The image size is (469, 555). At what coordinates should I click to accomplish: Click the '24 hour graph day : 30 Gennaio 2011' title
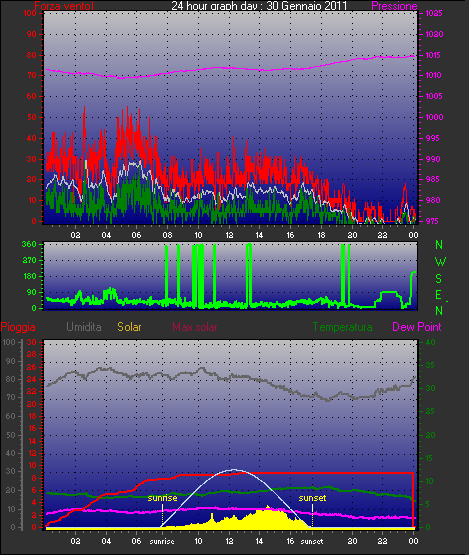click(259, 5)
